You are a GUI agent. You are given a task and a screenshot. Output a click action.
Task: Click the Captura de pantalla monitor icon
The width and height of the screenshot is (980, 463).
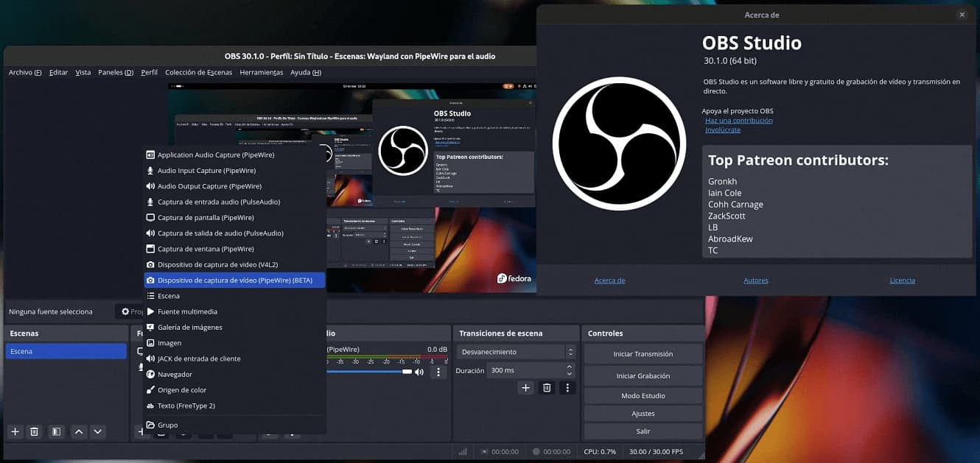[x=150, y=218]
